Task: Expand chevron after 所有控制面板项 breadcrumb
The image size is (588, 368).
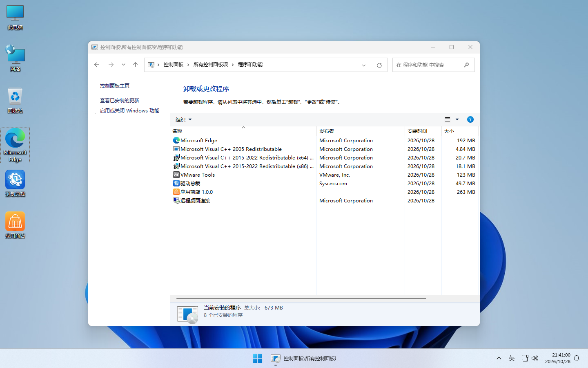Action: click(233, 65)
